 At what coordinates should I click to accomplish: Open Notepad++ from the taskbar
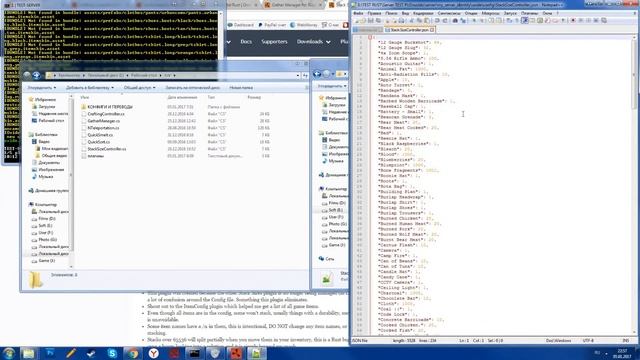pyautogui.click(x=256, y=353)
